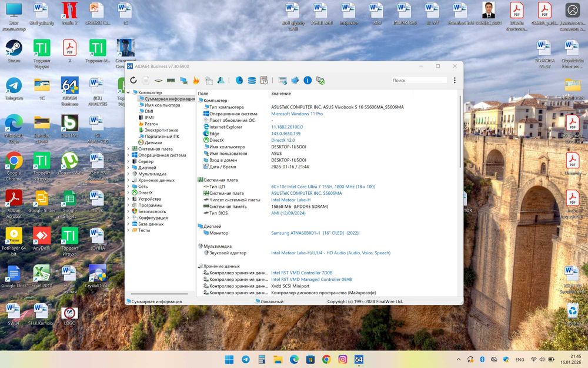Image resolution: width=588 pixels, height=368 pixels.
Task: Click the document-with-clock toolbar icon
Action: 264,80
